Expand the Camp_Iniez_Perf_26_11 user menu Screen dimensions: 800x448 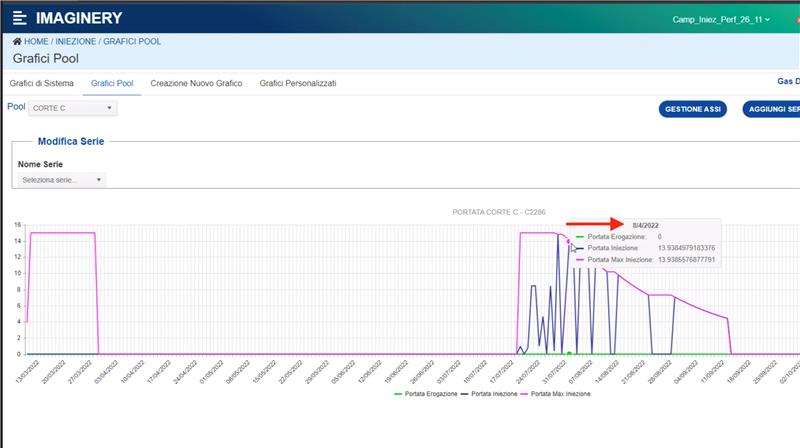(721, 19)
